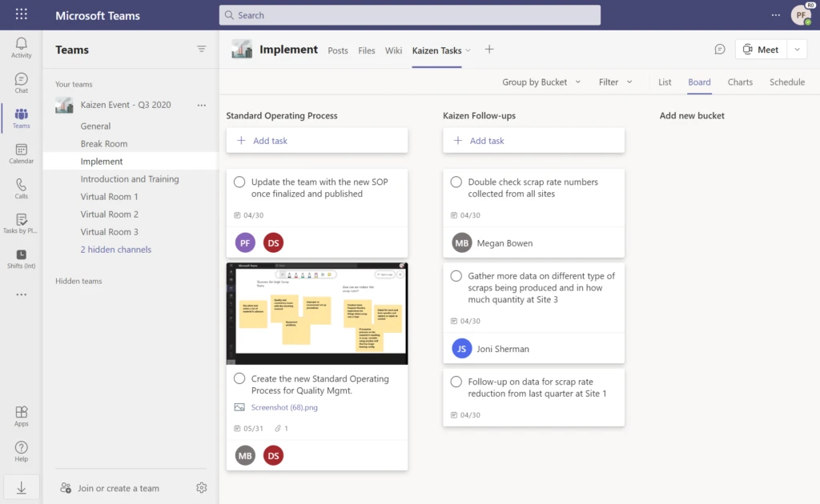This screenshot has height=504, width=820.
Task: Open the Chat panel
Action: (x=21, y=81)
